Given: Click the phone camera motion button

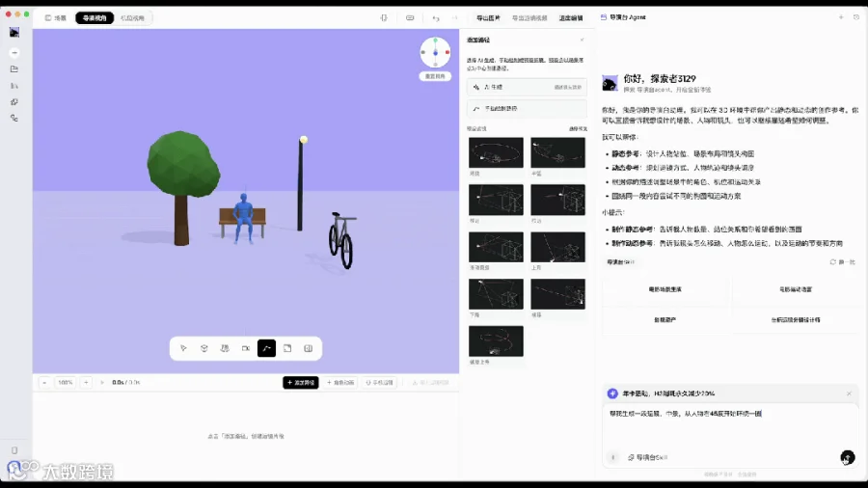Looking at the screenshot, I should pos(379,382).
